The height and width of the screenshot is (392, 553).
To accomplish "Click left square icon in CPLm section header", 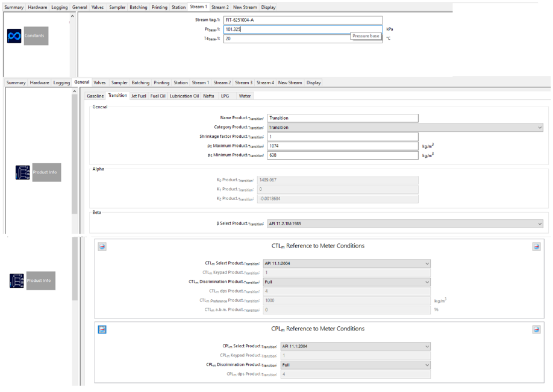I will pyautogui.click(x=102, y=329).
